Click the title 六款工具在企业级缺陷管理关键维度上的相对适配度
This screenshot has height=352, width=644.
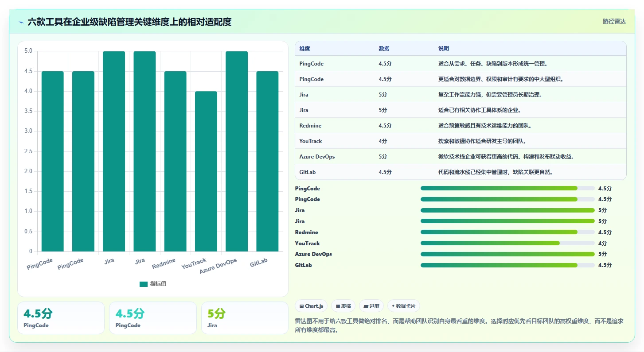(129, 22)
